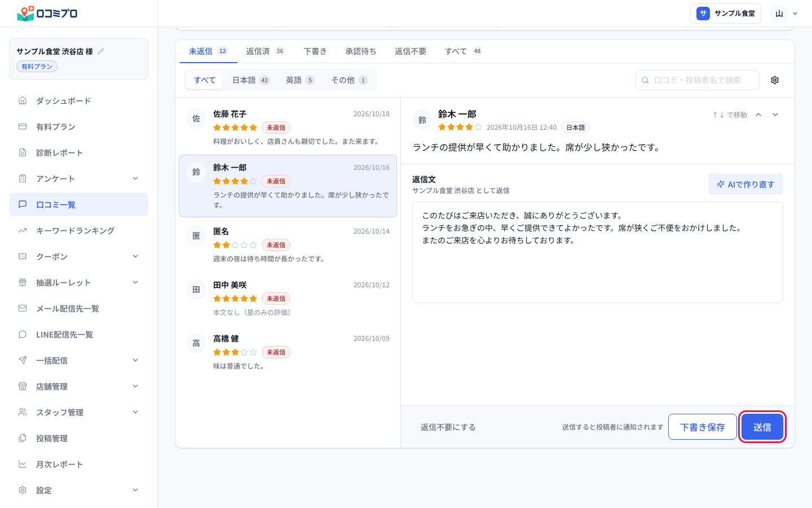This screenshot has height=508, width=812.
Task: Click the 山 user avatar
Action: point(779,14)
